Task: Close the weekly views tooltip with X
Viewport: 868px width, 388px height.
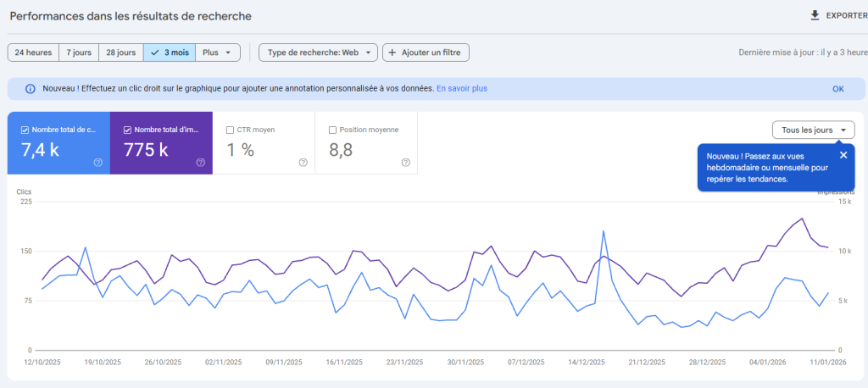Action: 843,155
